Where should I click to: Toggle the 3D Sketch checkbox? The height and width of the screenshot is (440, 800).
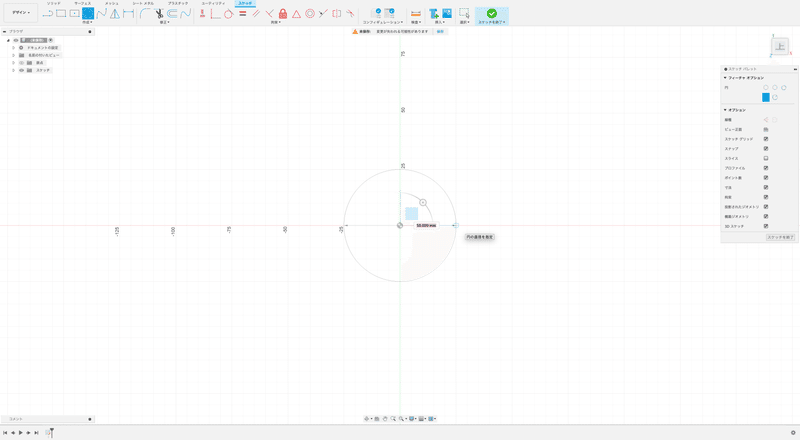pos(766,226)
